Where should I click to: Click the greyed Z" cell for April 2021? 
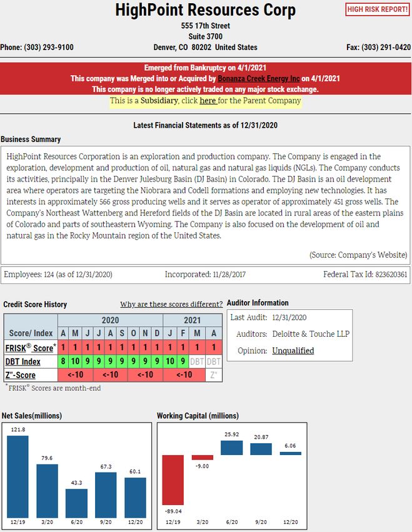[213, 375]
